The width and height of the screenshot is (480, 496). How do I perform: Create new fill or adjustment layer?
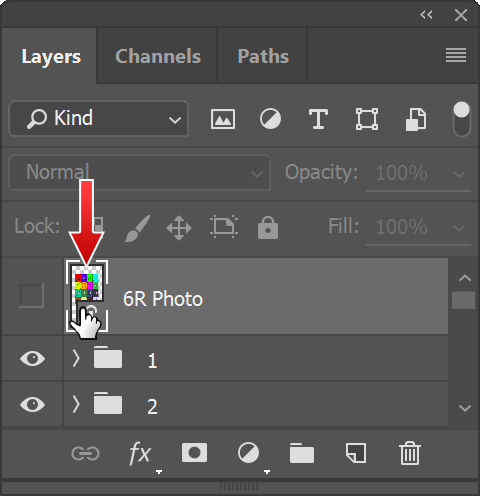point(248,453)
